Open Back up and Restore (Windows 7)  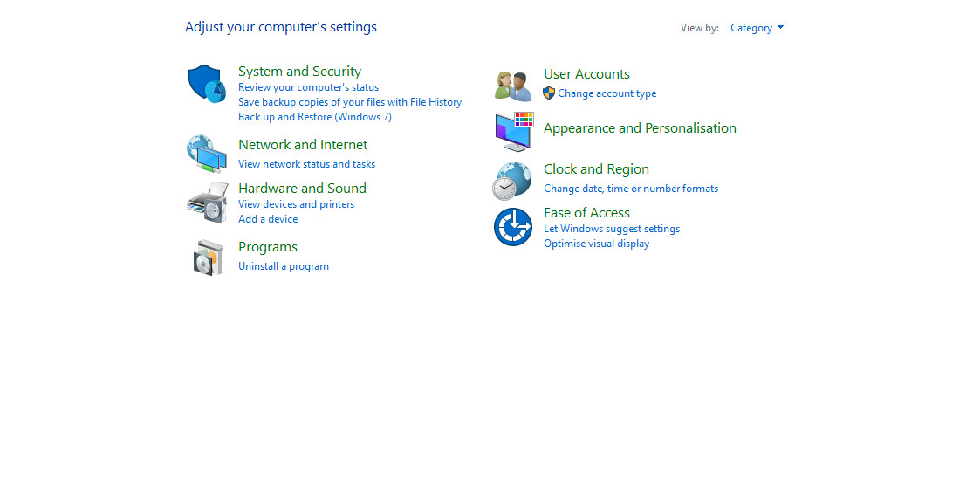tap(315, 117)
